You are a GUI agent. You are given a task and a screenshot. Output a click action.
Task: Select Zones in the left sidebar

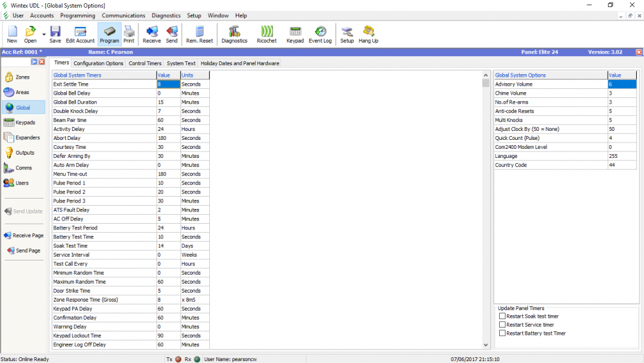pyautogui.click(x=18, y=77)
